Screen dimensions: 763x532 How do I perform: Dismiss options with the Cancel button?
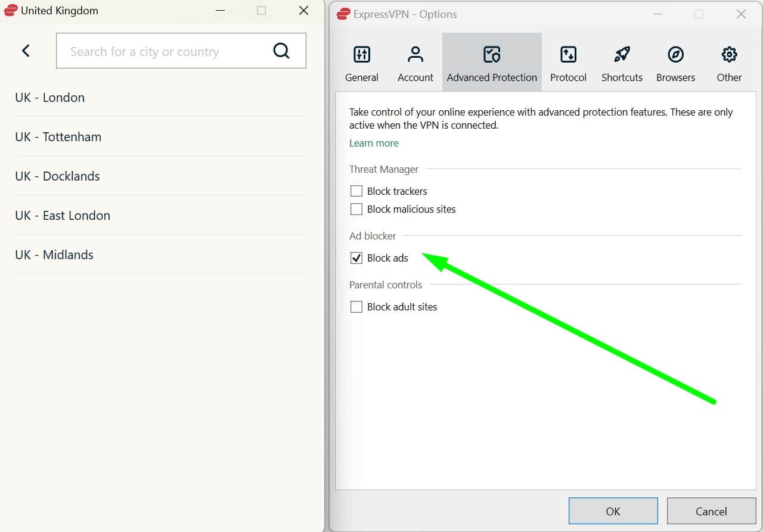[711, 511]
